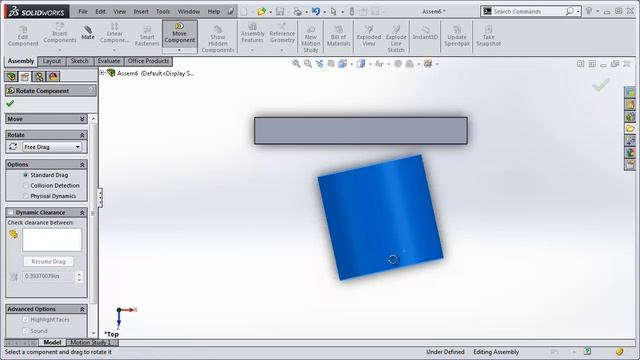Collapse the Options section

point(82,164)
